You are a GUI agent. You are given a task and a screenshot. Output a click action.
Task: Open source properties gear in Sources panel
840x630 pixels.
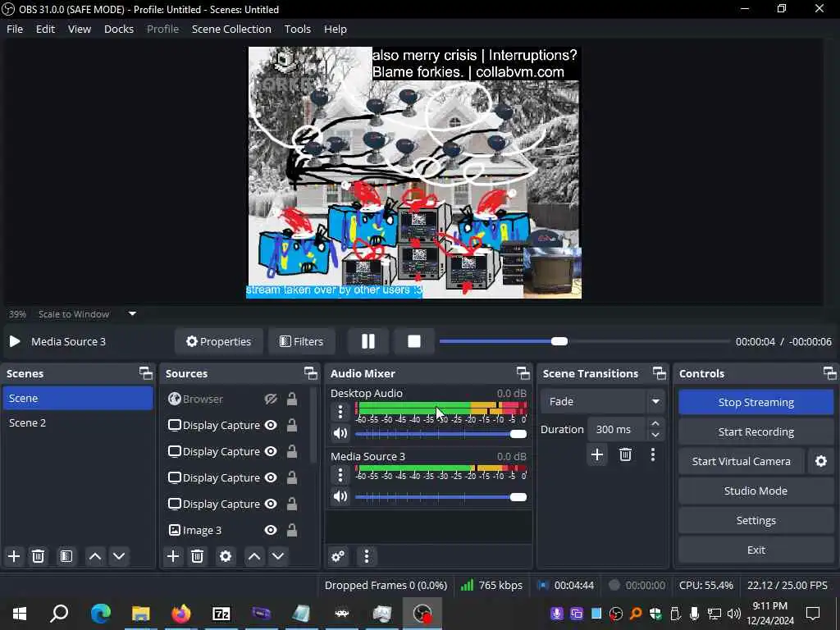point(226,556)
